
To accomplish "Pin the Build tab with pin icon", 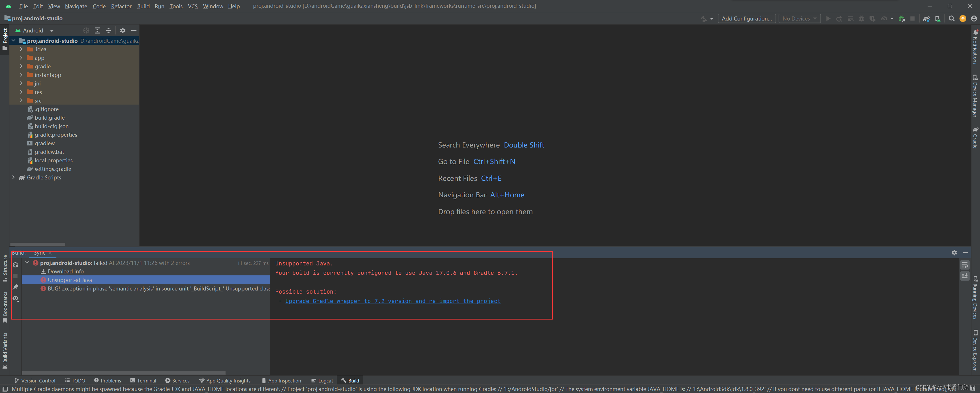I will point(16,287).
